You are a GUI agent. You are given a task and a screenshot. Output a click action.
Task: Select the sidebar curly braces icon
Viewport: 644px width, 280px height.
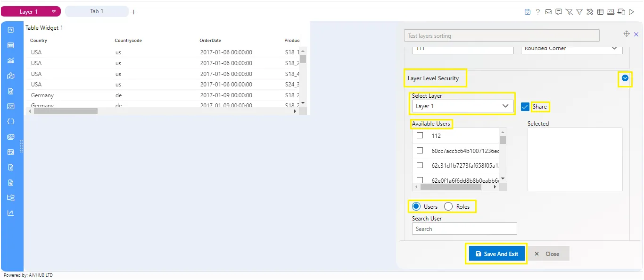coord(11,121)
